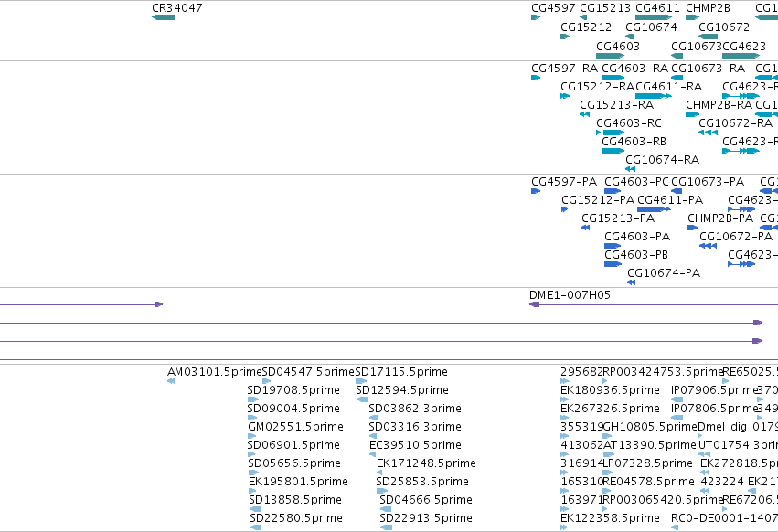Select the SD19708.5prime EST label
The image size is (778, 532).
click(293, 390)
